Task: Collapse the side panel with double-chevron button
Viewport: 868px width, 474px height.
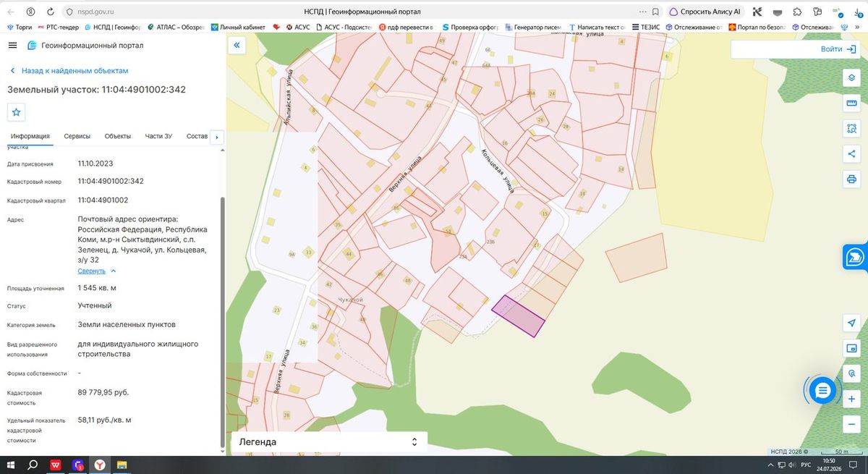Action: pos(236,45)
